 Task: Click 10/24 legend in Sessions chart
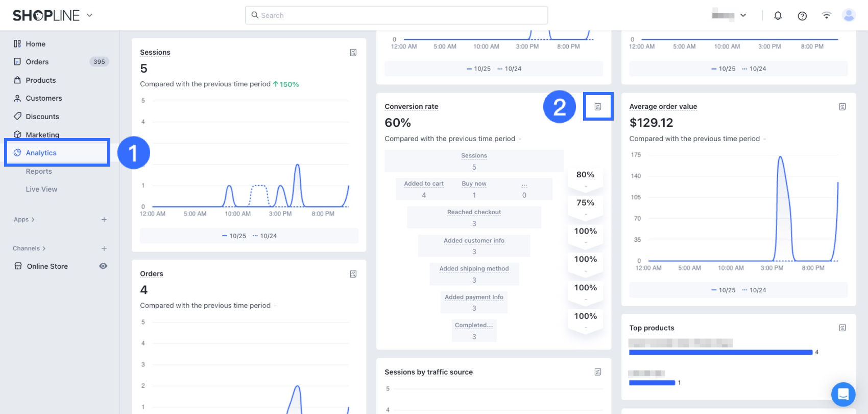pos(265,236)
